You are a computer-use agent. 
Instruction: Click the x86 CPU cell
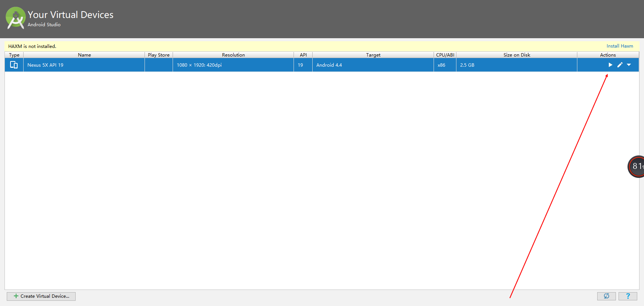445,65
